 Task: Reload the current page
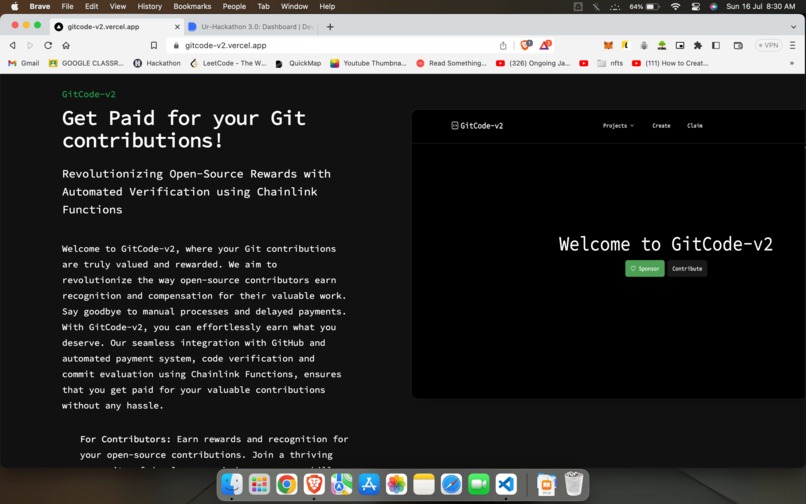click(x=48, y=45)
